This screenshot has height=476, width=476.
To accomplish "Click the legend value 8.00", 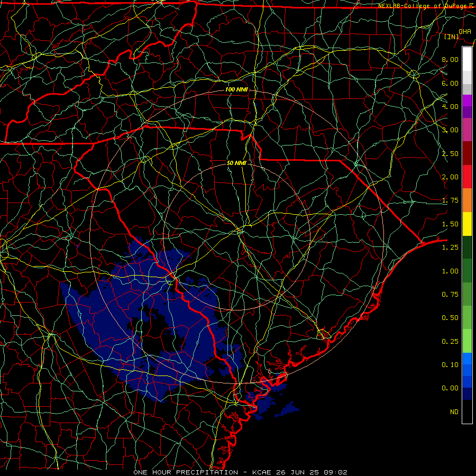I will [450, 59].
